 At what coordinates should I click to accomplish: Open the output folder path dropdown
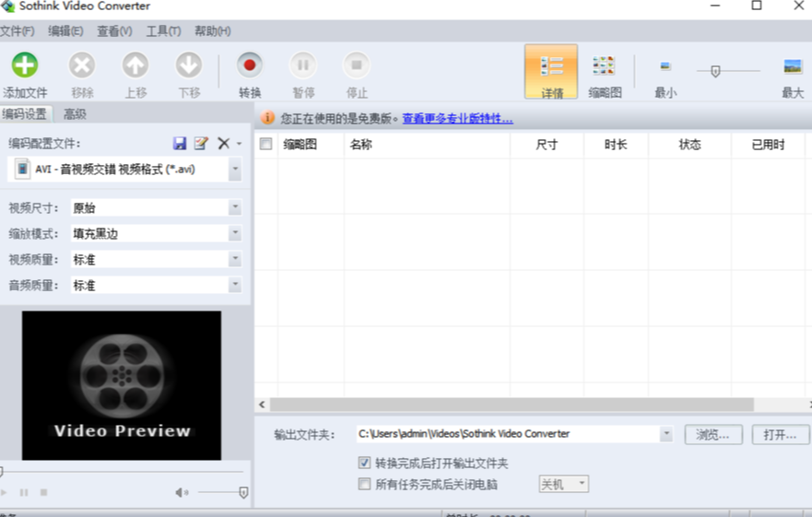(x=666, y=433)
